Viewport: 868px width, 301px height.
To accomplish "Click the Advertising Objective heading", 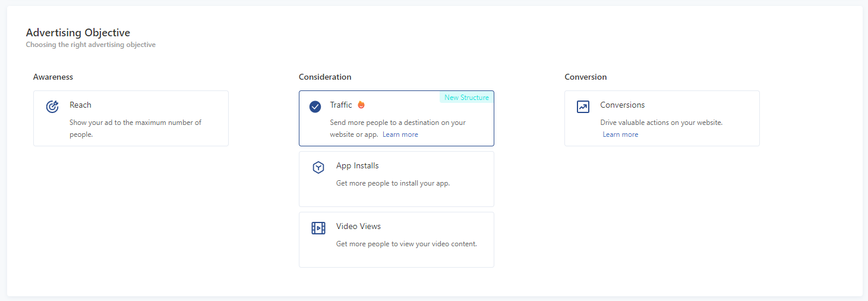I will (x=78, y=33).
